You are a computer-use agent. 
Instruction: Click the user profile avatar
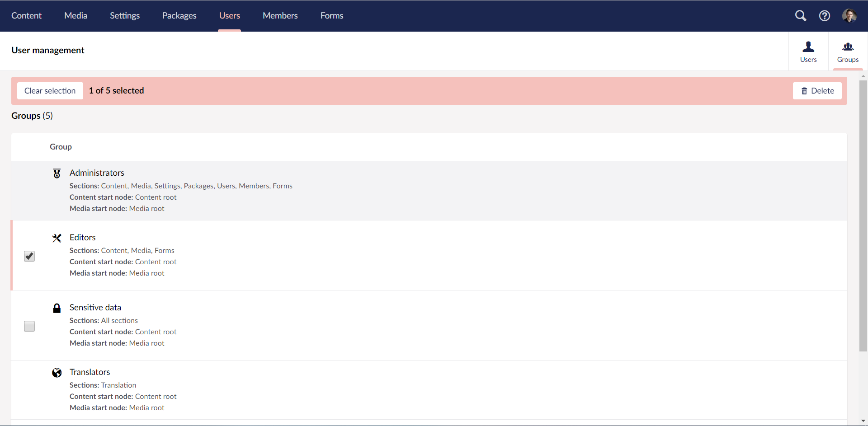[850, 15]
